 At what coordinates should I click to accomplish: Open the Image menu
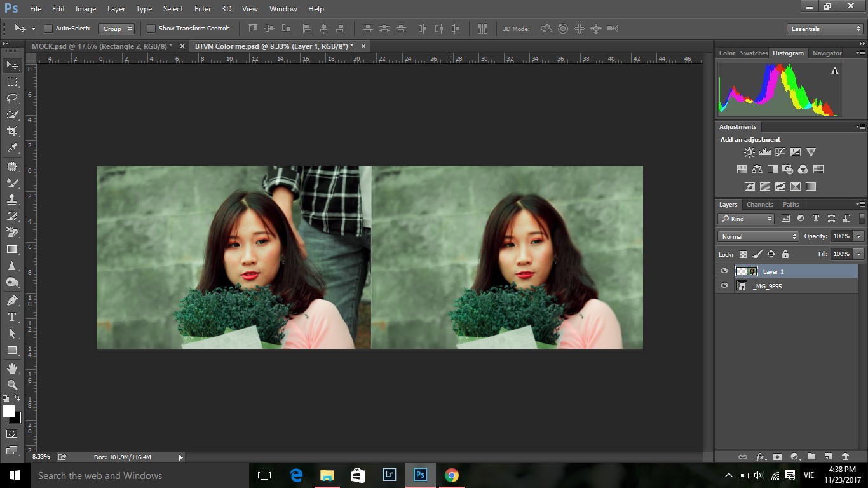(x=86, y=9)
